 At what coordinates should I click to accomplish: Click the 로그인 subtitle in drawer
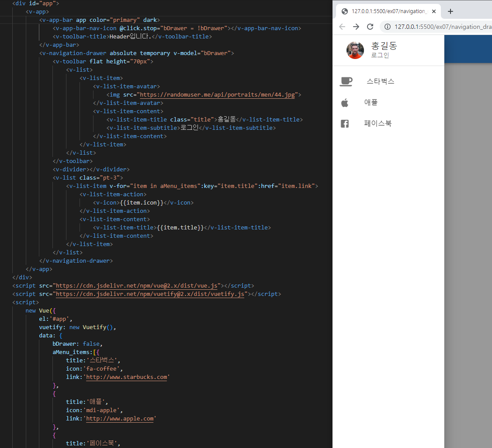(x=380, y=55)
